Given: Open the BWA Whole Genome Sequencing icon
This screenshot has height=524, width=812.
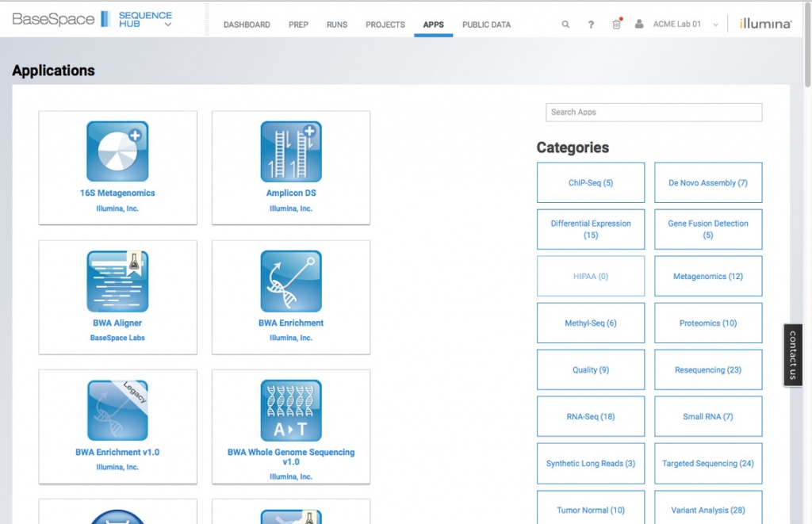Looking at the screenshot, I should 291,411.
